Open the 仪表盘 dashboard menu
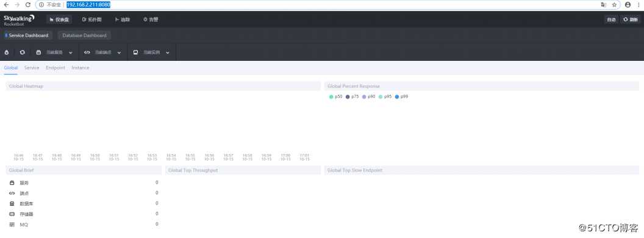Image resolution: width=644 pixels, height=238 pixels. 59,19
